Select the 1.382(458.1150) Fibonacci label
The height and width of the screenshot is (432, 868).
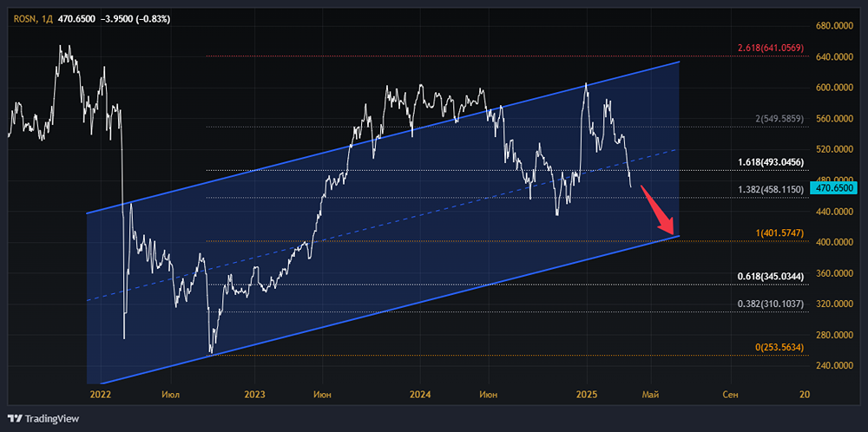(x=770, y=189)
